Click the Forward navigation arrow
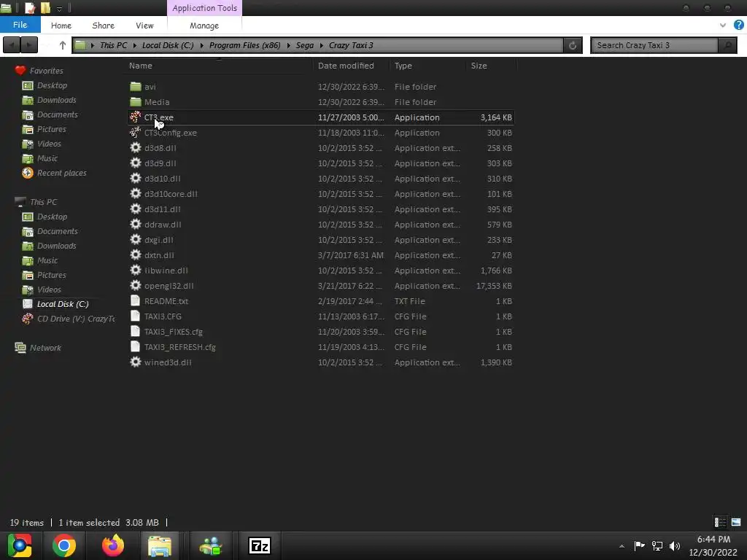747x560 pixels. [x=29, y=45]
